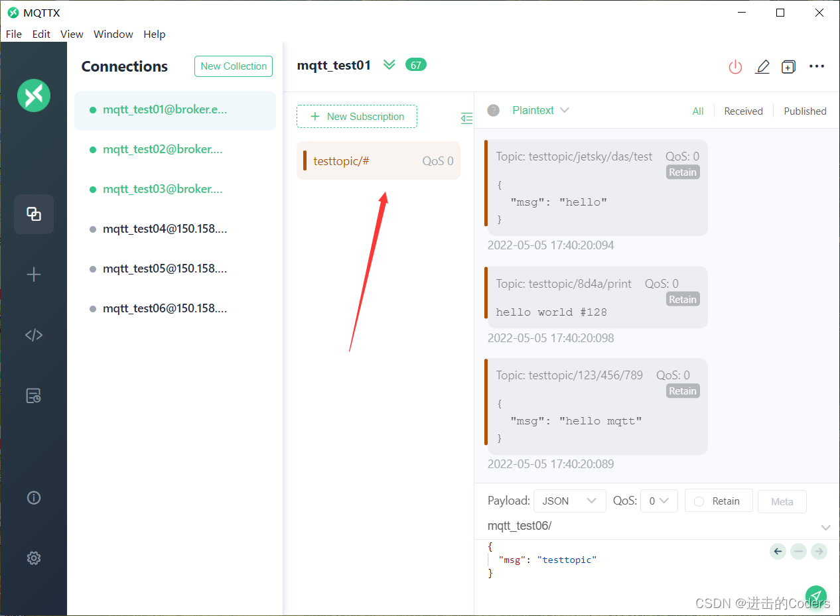Open the Window menu
840x616 pixels.
(x=113, y=34)
